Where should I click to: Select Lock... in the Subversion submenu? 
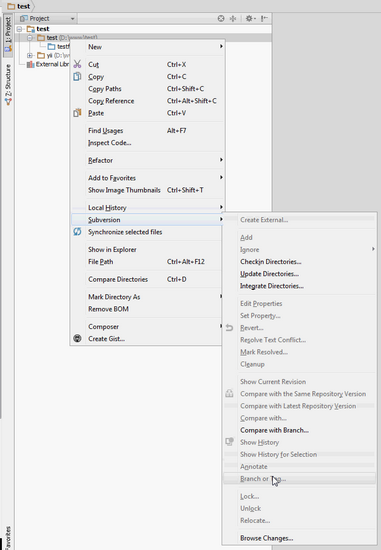click(249, 496)
